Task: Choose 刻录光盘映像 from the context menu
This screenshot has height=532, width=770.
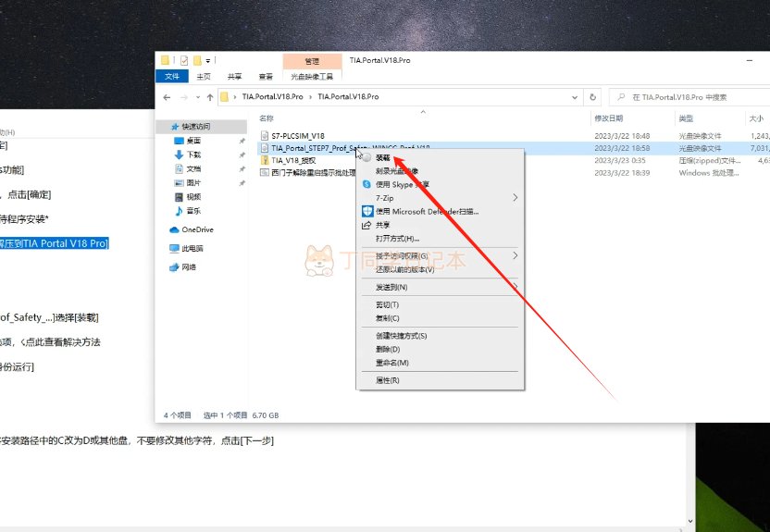Action: pos(440,171)
